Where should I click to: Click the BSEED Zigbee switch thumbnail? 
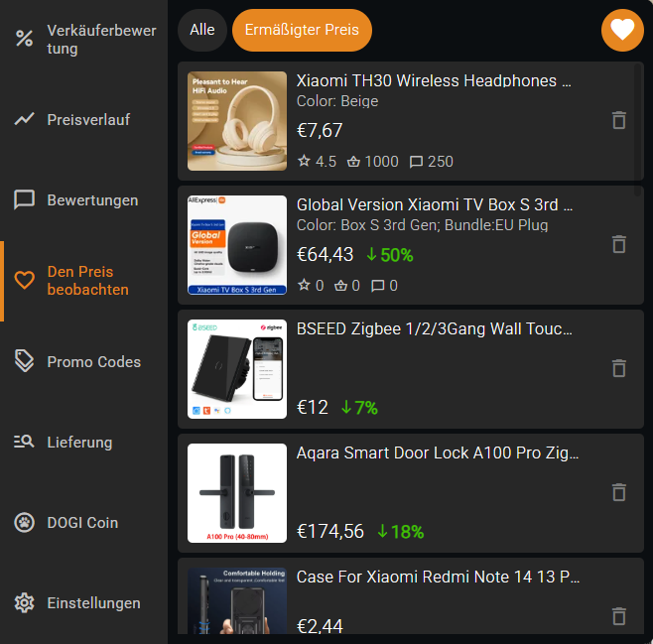coord(237,369)
